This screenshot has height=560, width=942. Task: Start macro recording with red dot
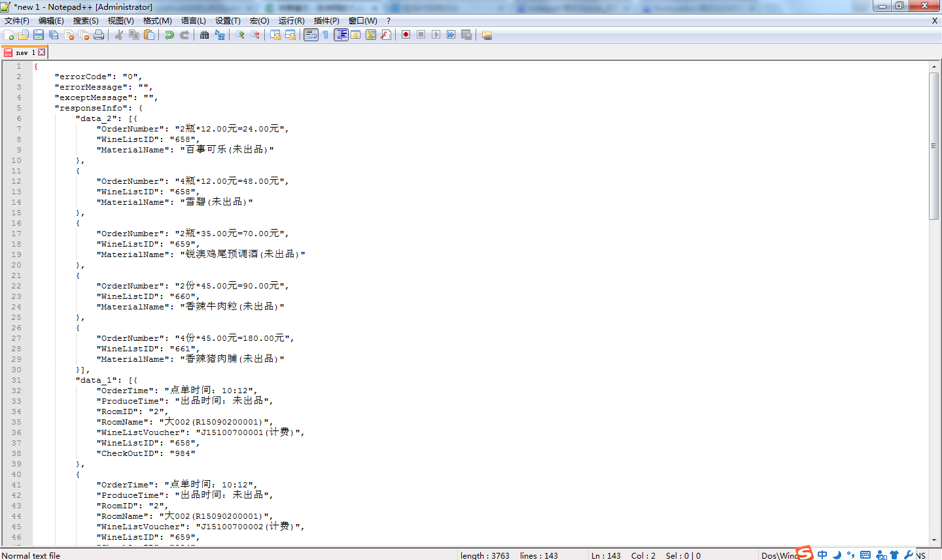pyautogui.click(x=406, y=35)
